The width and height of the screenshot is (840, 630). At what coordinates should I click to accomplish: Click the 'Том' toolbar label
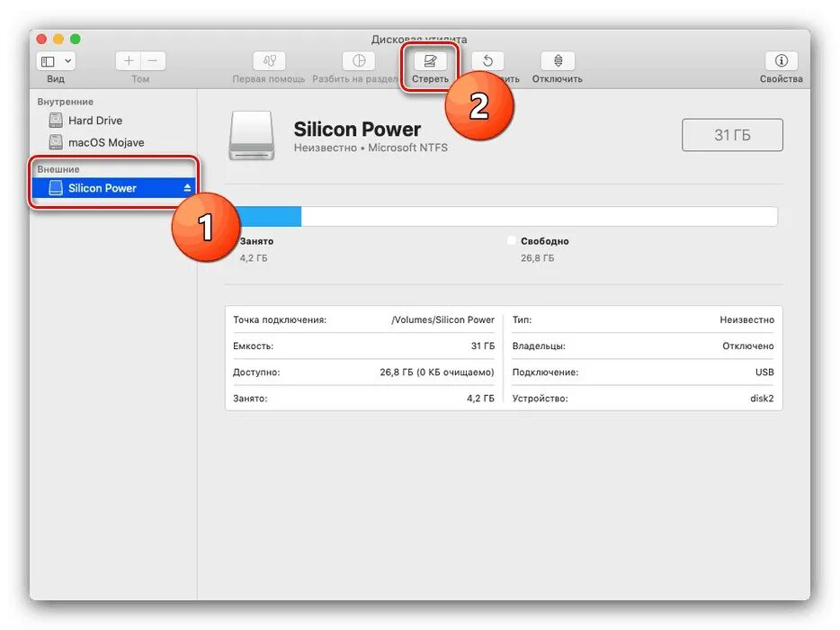point(140,79)
